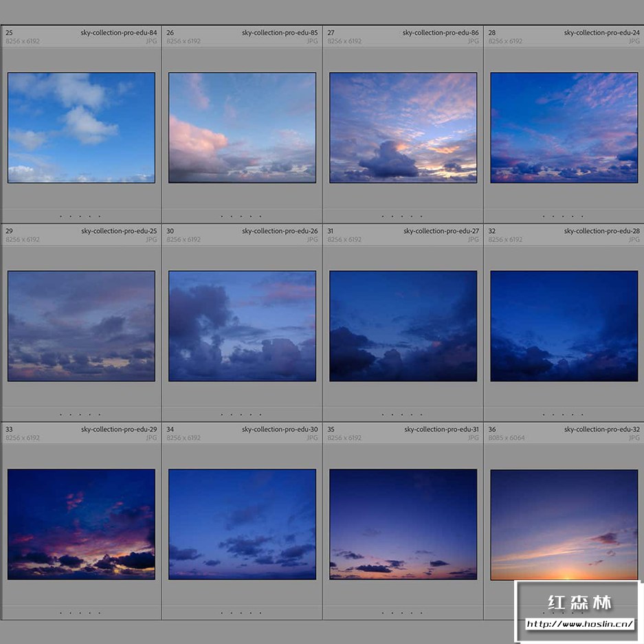Select the sky-collection-pro-edu-30 thumbnail
The width and height of the screenshot is (644, 644).
[243, 524]
